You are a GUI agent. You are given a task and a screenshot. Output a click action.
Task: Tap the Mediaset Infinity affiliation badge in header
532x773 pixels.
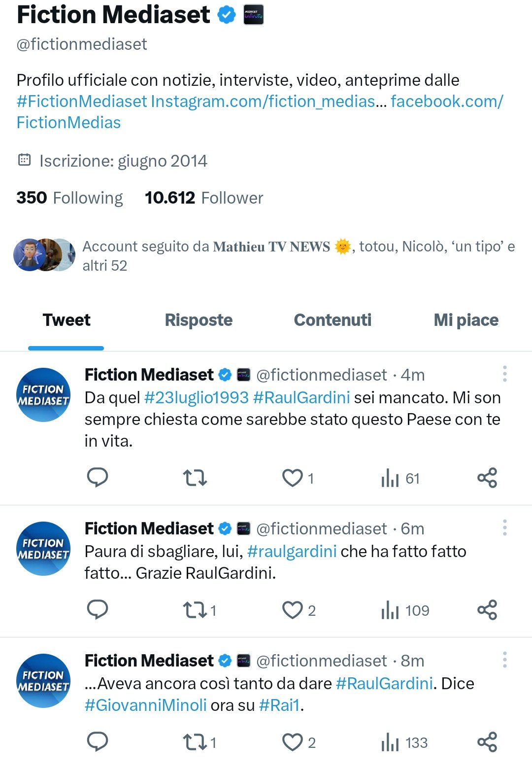(x=254, y=15)
